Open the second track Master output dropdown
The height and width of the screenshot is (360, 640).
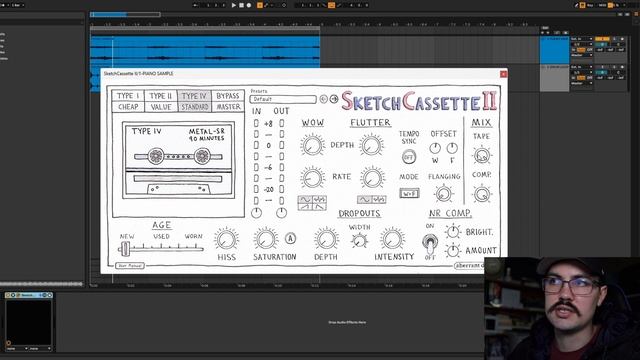(582, 83)
